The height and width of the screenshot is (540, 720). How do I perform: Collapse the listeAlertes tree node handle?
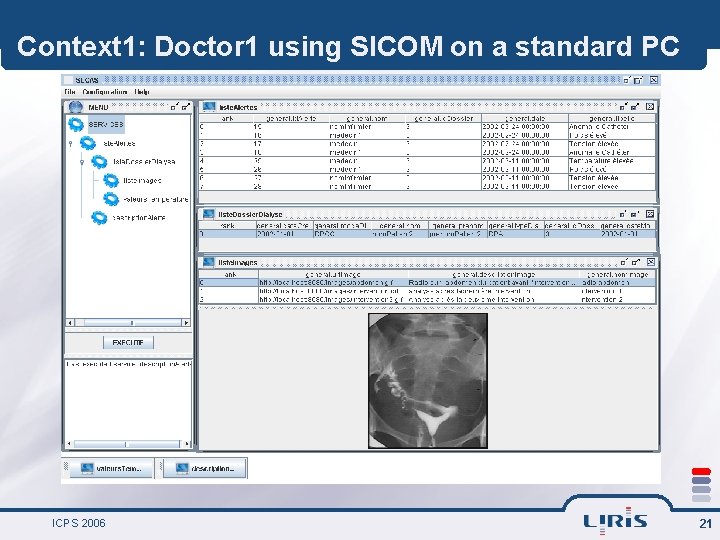click(x=70, y=144)
